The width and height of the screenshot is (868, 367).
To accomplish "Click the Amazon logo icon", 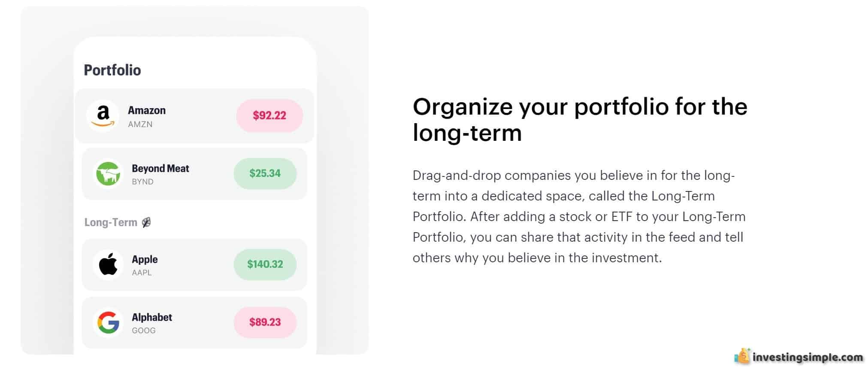I will (103, 115).
